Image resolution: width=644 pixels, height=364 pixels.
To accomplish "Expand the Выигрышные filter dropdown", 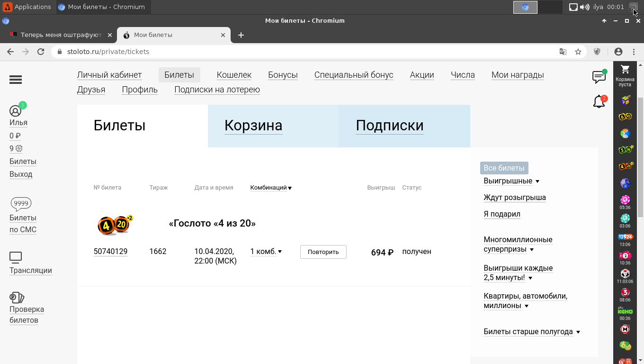I will coord(511,181).
